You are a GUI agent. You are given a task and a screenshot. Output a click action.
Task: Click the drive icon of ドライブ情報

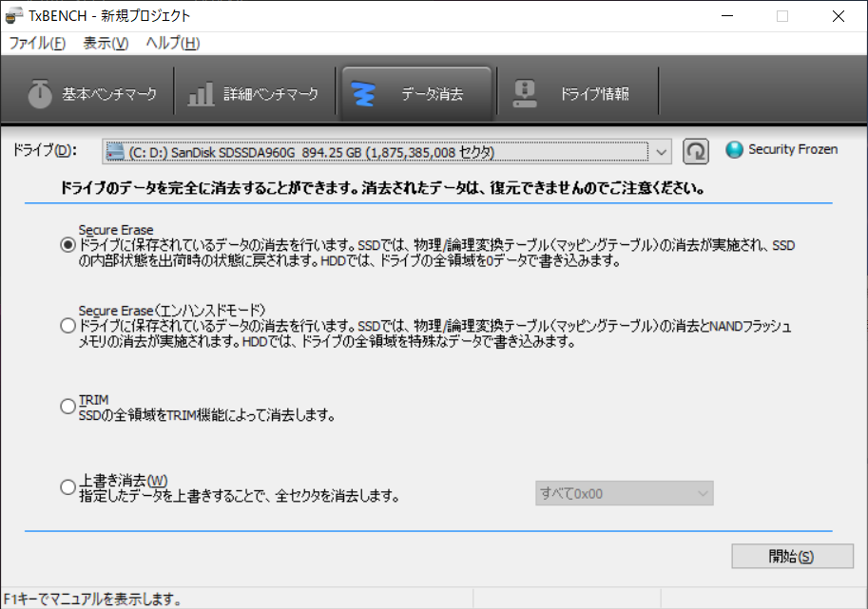tap(524, 93)
